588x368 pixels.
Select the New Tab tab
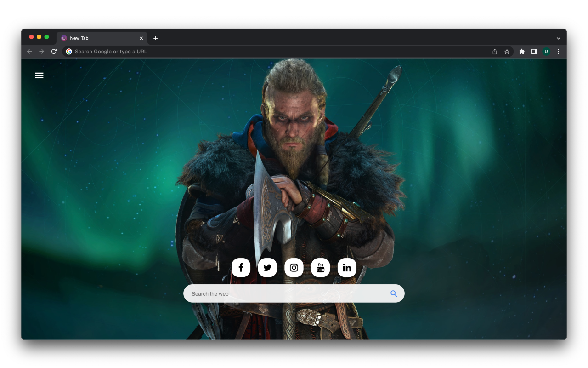pos(102,38)
